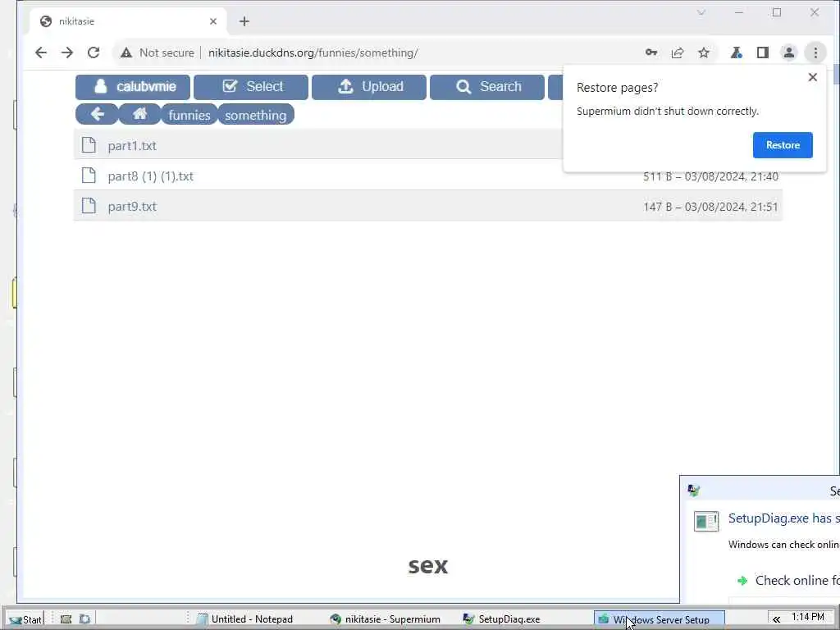Image resolution: width=840 pixels, height=630 pixels.
Task: Toggle the browser side panel icon
Action: coord(763,52)
